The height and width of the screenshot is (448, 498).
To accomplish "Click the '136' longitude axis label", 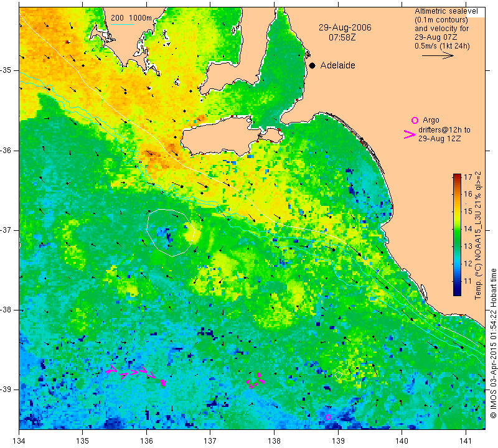I will pos(146,441).
